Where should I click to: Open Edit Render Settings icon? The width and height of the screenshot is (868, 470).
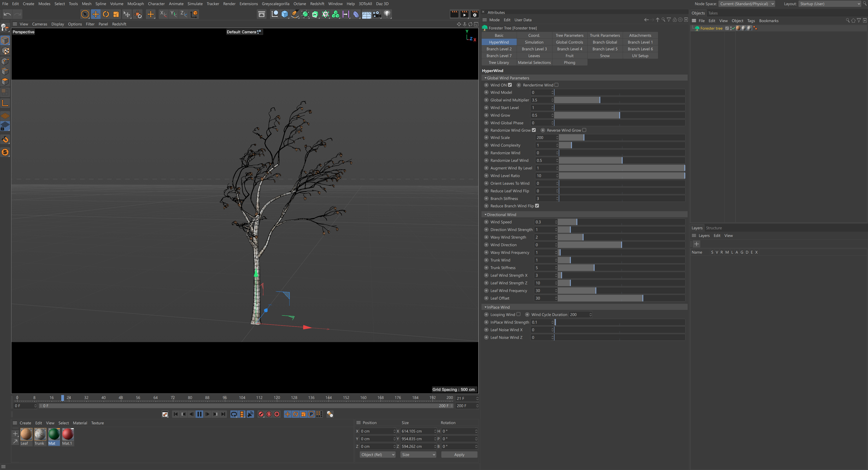[x=474, y=14]
